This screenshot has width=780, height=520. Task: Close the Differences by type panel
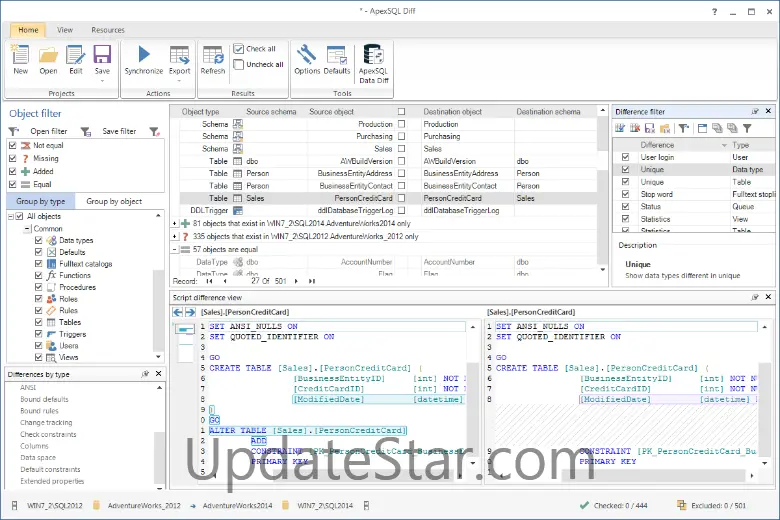158,374
